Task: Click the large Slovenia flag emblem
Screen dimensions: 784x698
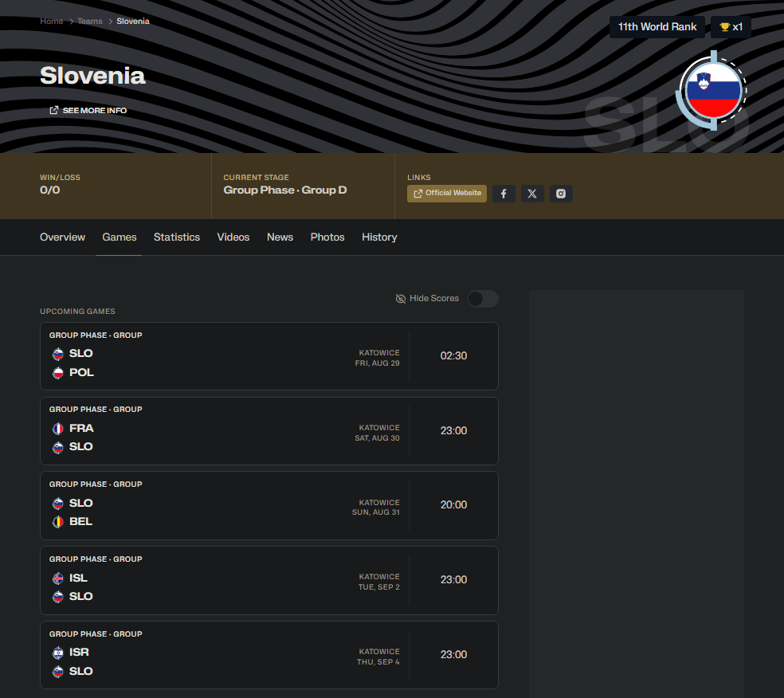Action: pyautogui.click(x=713, y=91)
